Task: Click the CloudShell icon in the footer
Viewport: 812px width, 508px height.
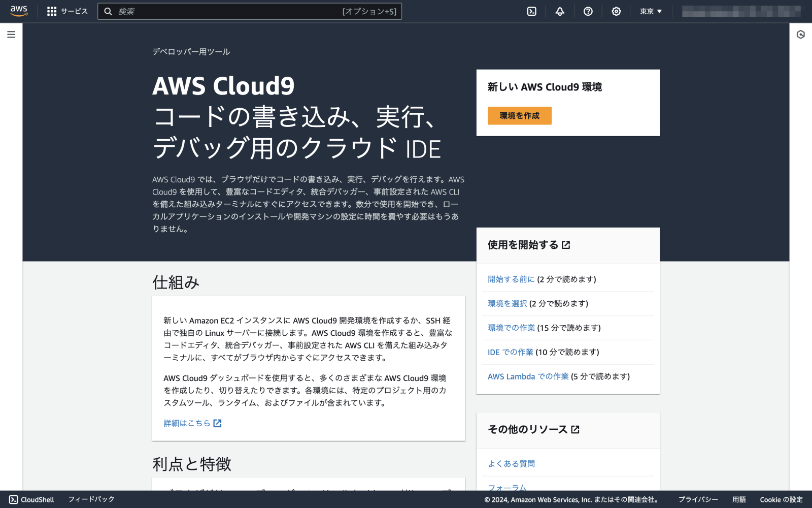Action: click(14, 499)
